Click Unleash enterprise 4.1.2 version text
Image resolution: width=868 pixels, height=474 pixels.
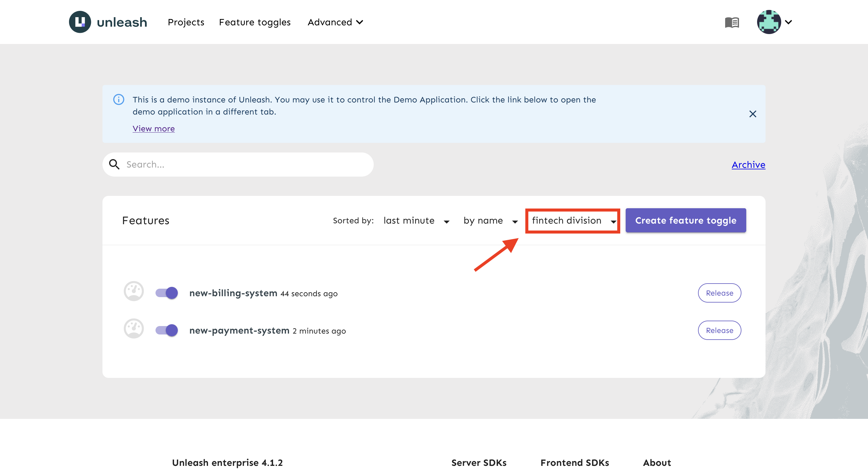tap(228, 463)
